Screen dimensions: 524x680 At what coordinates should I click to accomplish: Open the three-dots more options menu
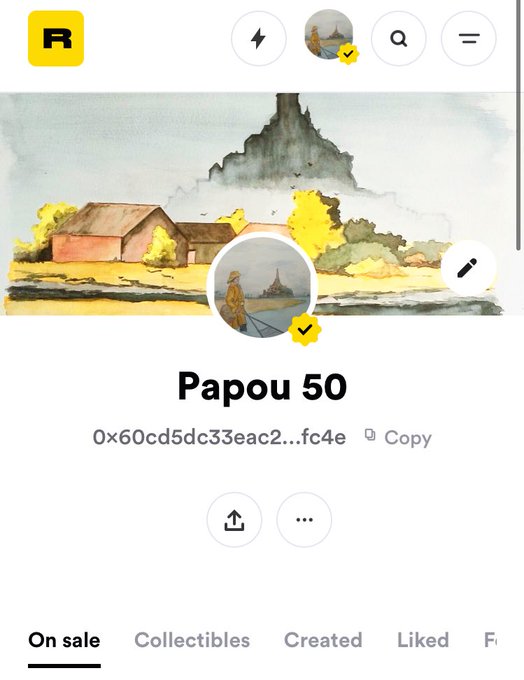304,520
